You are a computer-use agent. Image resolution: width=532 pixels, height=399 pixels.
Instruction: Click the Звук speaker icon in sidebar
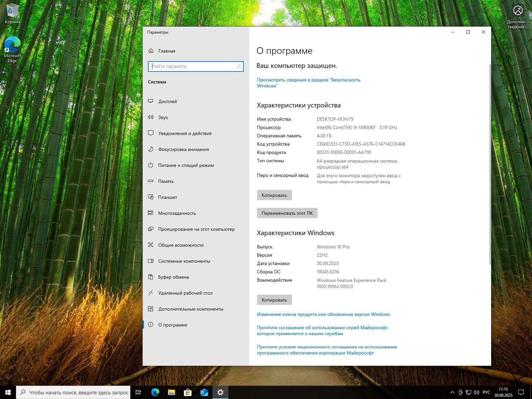pyautogui.click(x=151, y=117)
